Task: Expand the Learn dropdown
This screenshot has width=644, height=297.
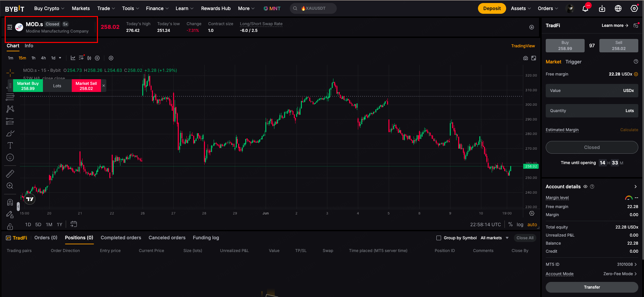Action: [184, 8]
